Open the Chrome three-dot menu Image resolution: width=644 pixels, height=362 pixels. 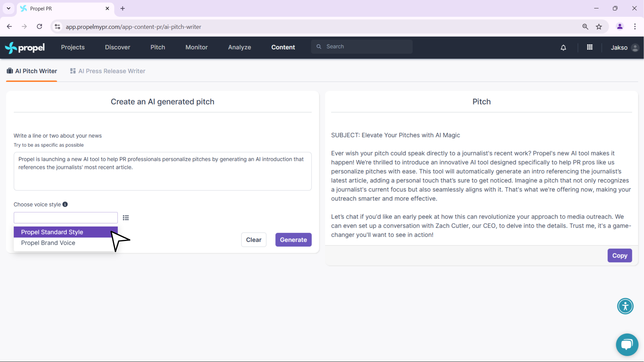(x=635, y=26)
